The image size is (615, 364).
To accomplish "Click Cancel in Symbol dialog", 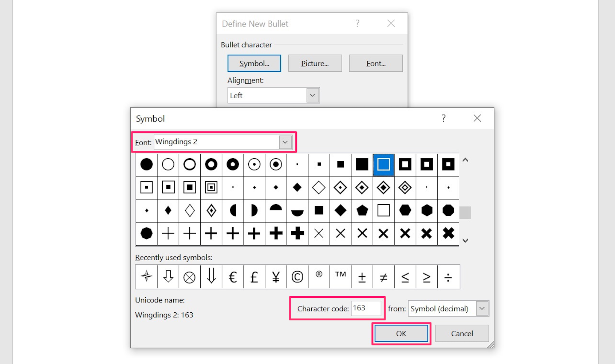I will pos(462,333).
